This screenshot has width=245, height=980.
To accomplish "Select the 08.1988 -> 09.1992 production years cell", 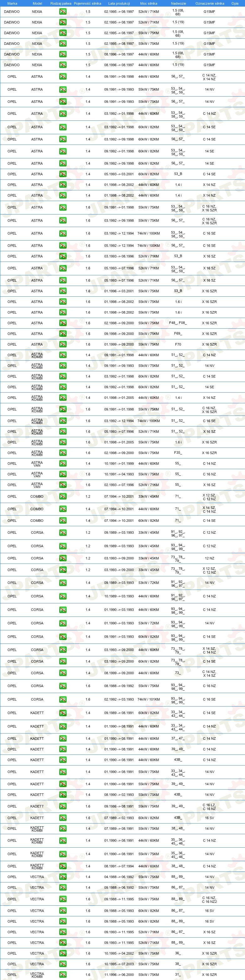I will pyautogui.click(x=119, y=686).
